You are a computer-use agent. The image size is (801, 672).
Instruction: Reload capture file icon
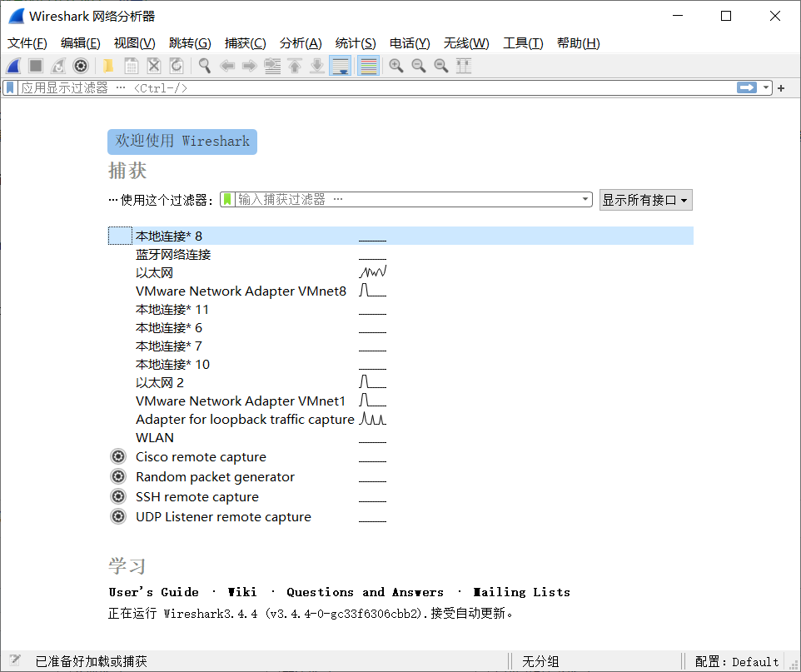177,66
